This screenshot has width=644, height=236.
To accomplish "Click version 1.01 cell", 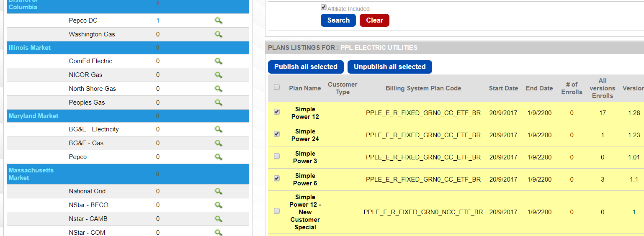I will coord(634,157).
